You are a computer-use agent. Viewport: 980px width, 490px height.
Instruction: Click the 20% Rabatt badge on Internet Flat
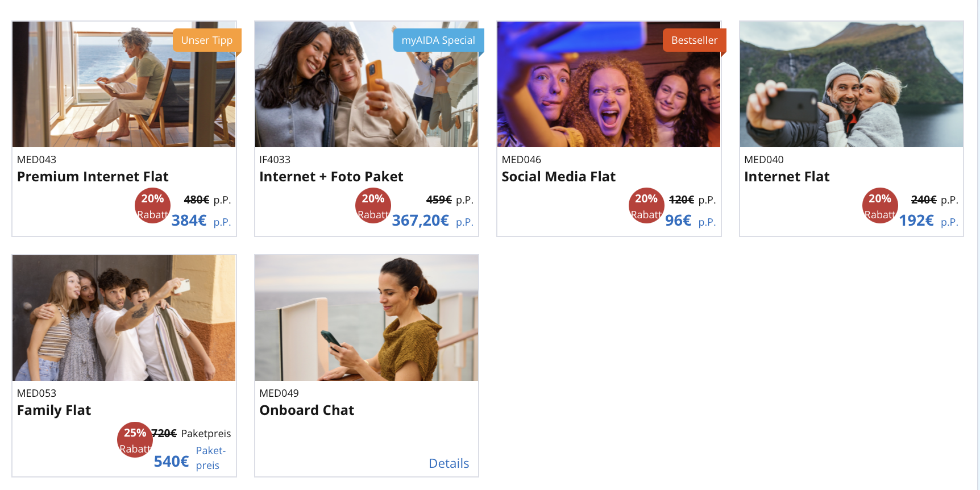pyautogui.click(x=880, y=206)
